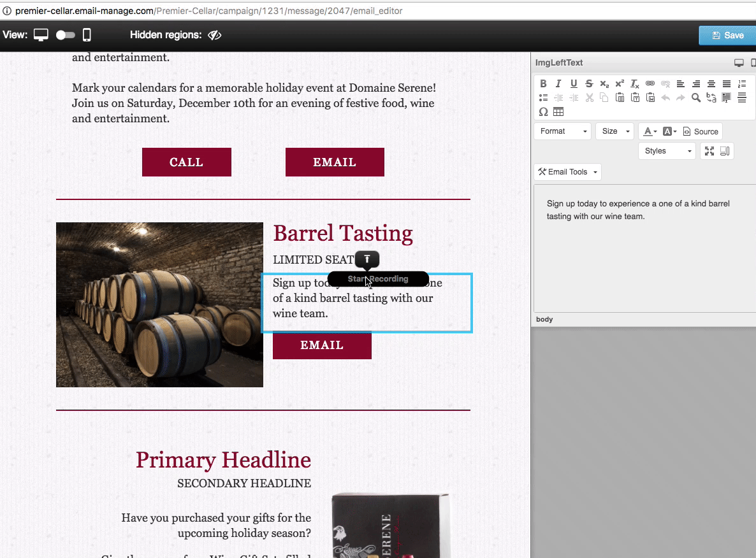Click the ImgLeftText panel desktop icon
This screenshot has height=558, width=756.
pyautogui.click(x=739, y=62)
